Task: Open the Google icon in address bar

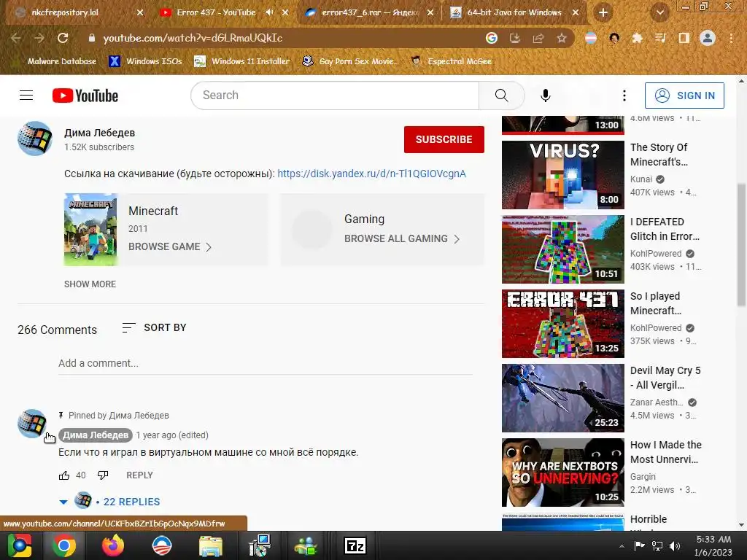Action: pos(492,38)
